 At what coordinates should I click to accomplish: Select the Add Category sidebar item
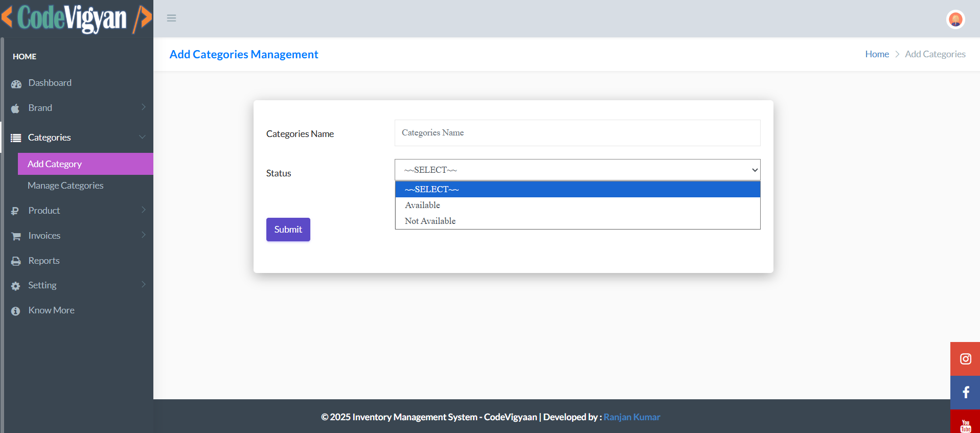[55, 164]
